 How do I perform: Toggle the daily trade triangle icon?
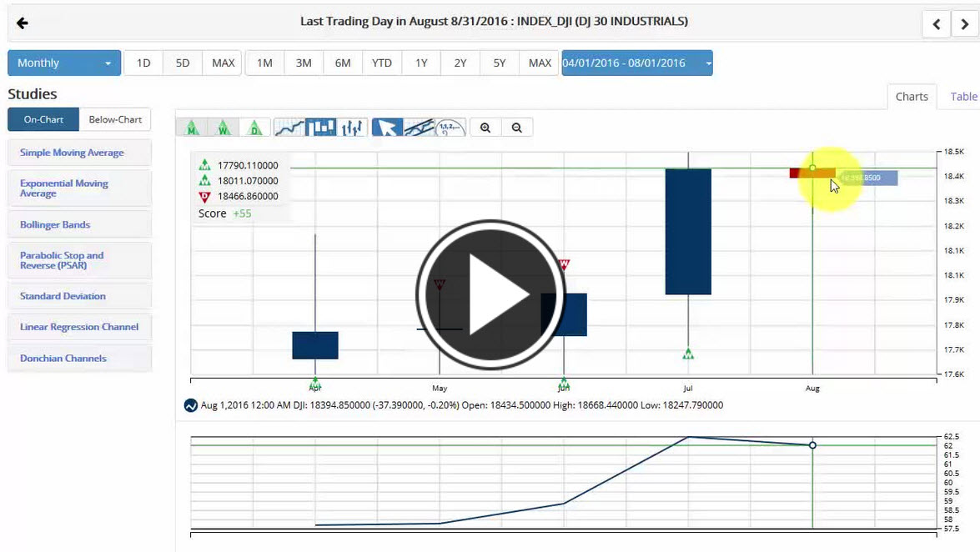click(255, 128)
